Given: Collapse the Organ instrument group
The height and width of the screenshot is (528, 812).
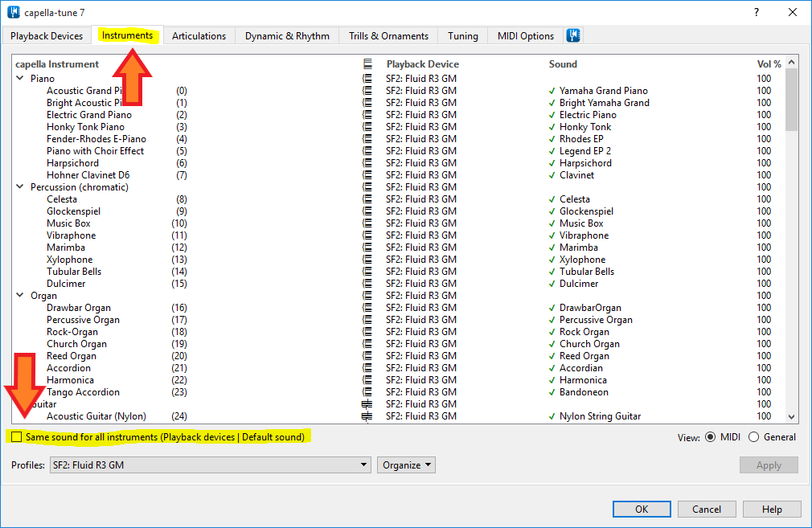Looking at the screenshot, I should 20,295.
